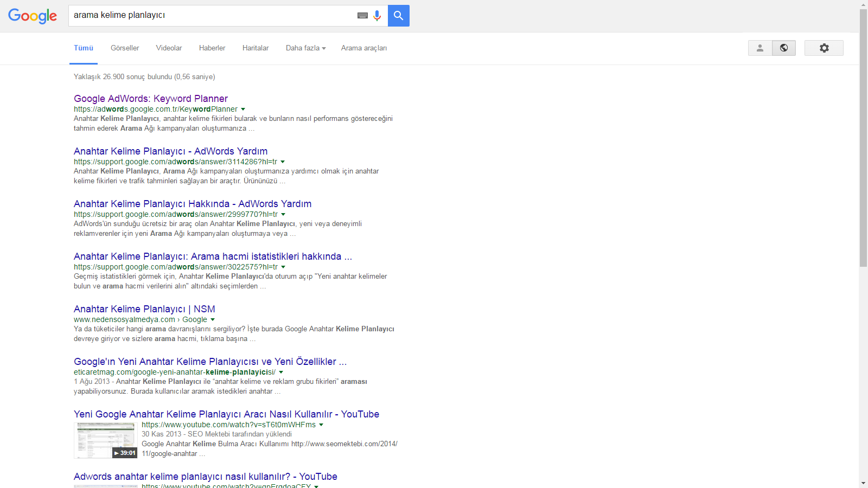Expand the arrow beside the eticaretmag.com URL
This screenshot has width=868, height=488.
281,372
